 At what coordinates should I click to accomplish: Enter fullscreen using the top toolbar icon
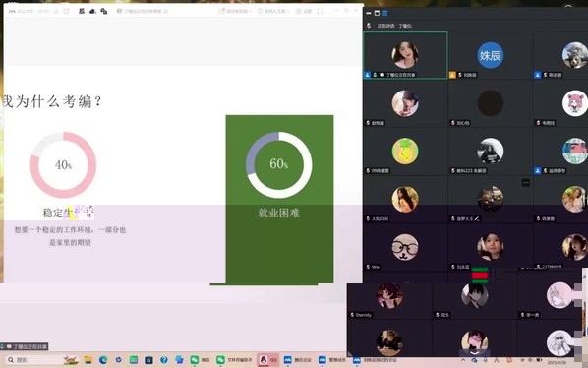coord(320,11)
